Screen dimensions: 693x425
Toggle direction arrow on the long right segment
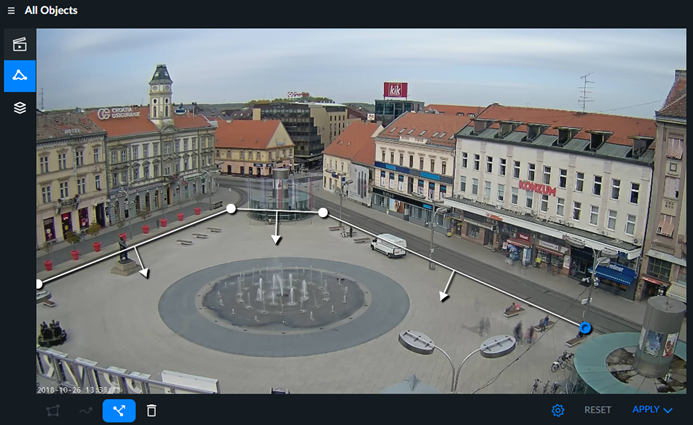[x=444, y=296]
